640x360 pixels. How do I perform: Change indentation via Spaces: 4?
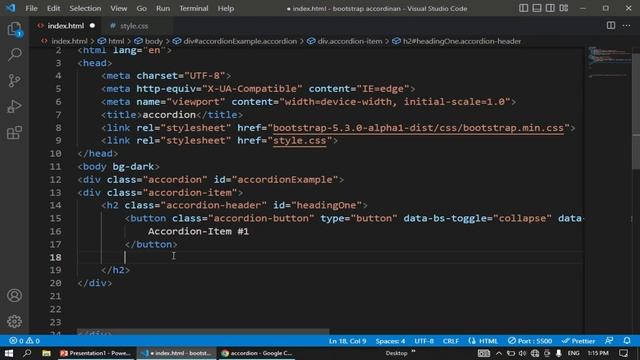390,341
